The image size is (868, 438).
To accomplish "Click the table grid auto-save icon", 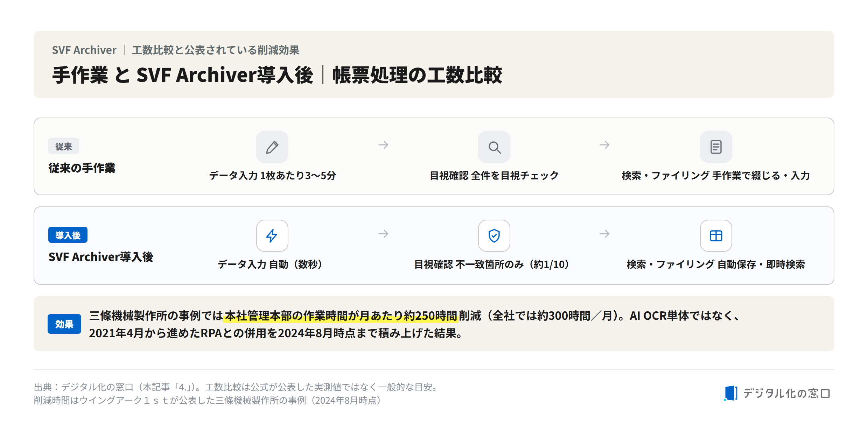I will (716, 236).
